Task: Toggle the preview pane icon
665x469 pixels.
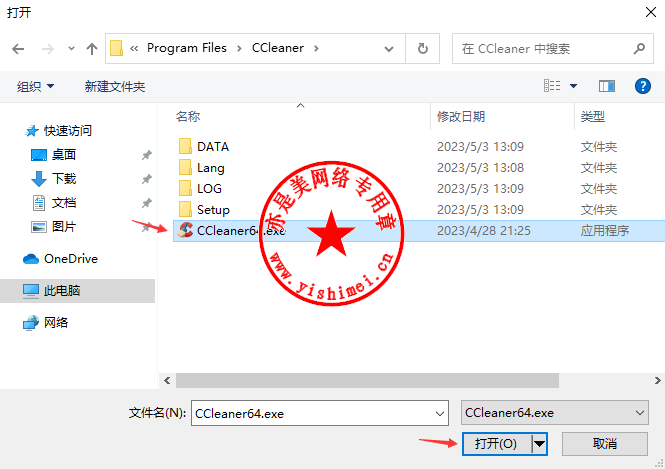Action: 606,86
